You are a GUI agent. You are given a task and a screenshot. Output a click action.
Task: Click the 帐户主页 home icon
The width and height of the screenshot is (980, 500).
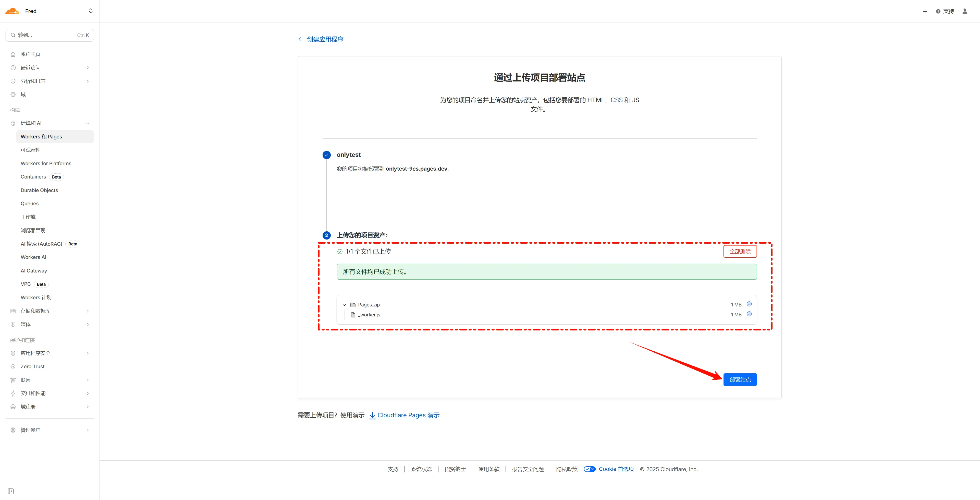click(x=13, y=54)
